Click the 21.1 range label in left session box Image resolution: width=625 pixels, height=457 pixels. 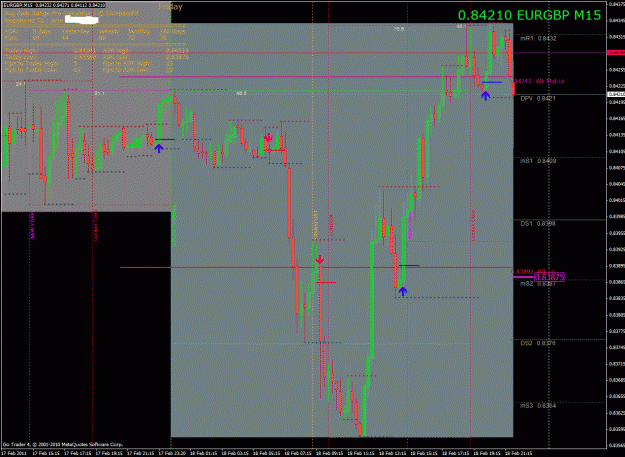tap(100, 93)
